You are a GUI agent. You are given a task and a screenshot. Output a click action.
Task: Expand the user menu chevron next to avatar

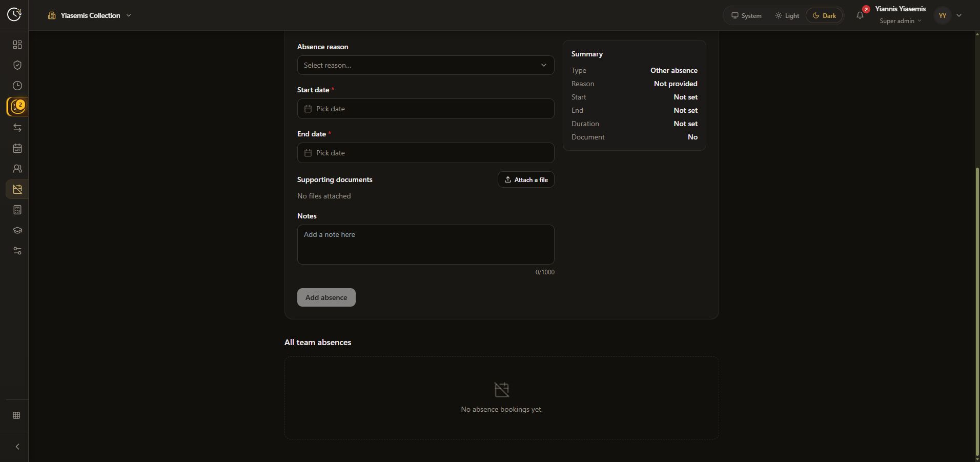[959, 15]
